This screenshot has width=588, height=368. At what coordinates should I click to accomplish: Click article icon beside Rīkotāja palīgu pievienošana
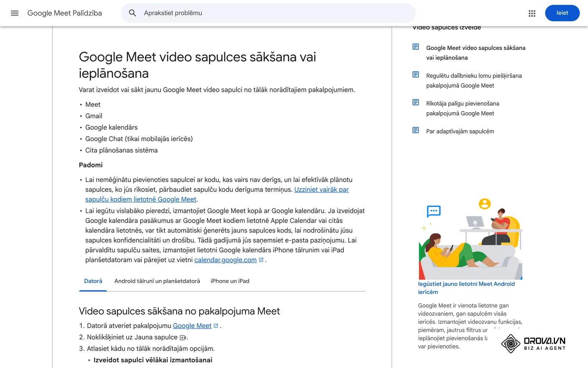pyautogui.click(x=416, y=102)
